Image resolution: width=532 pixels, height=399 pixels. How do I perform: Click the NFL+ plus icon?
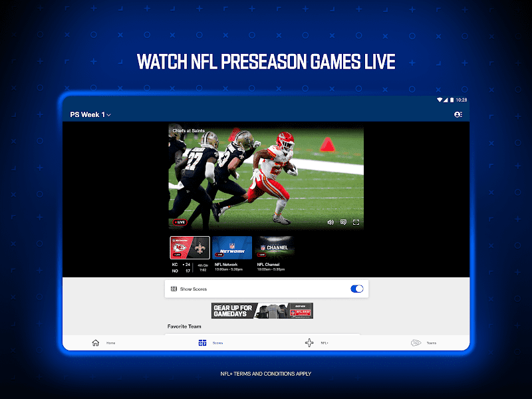309,343
